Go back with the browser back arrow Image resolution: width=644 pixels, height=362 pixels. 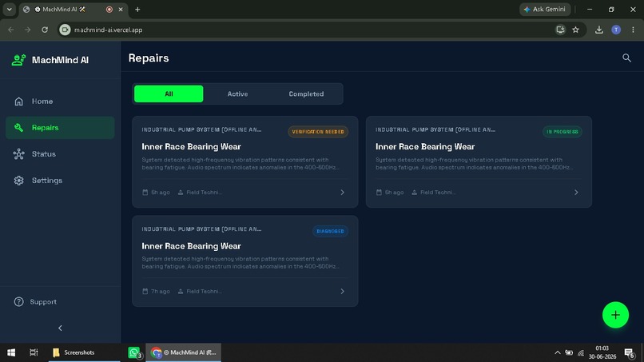click(11, 30)
